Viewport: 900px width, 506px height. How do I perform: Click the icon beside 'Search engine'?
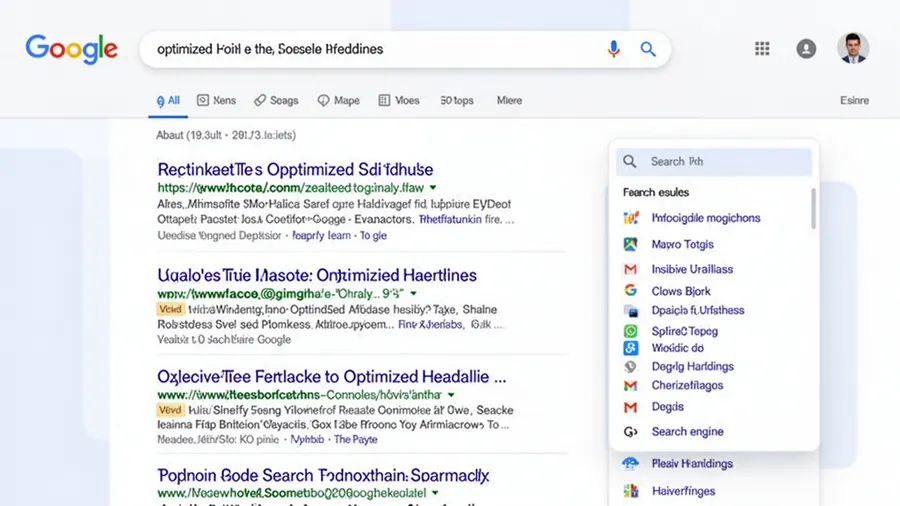pyautogui.click(x=631, y=432)
